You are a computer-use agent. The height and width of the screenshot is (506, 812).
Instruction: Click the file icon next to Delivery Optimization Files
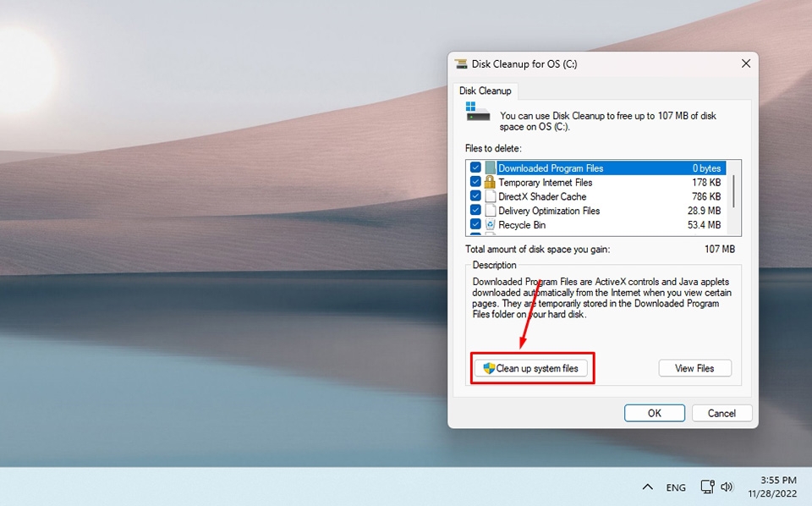(490, 211)
